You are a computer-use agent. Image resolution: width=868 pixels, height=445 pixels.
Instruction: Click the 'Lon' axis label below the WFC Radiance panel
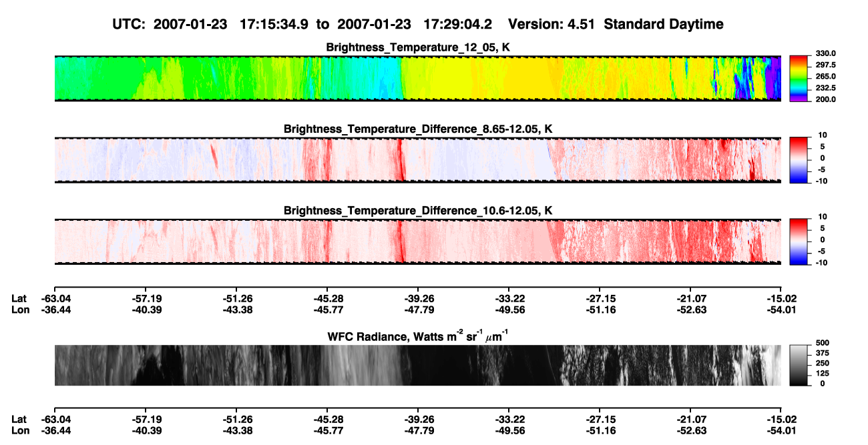coord(20,431)
